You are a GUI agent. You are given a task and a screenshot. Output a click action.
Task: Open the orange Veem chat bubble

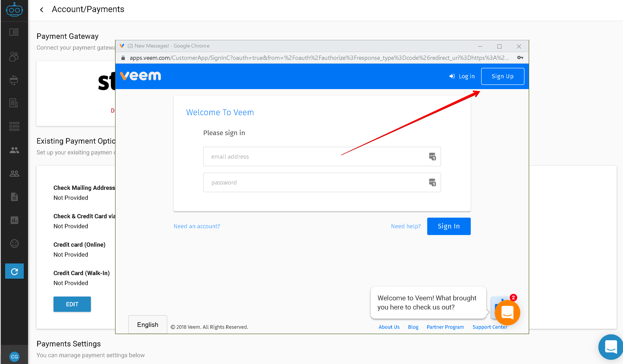(507, 313)
